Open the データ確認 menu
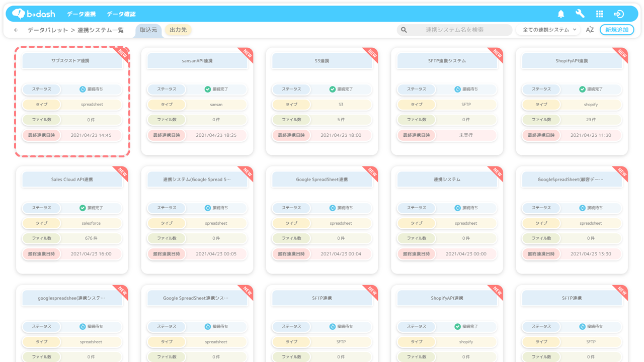Viewport: 644px width, 362px height. pos(121,14)
